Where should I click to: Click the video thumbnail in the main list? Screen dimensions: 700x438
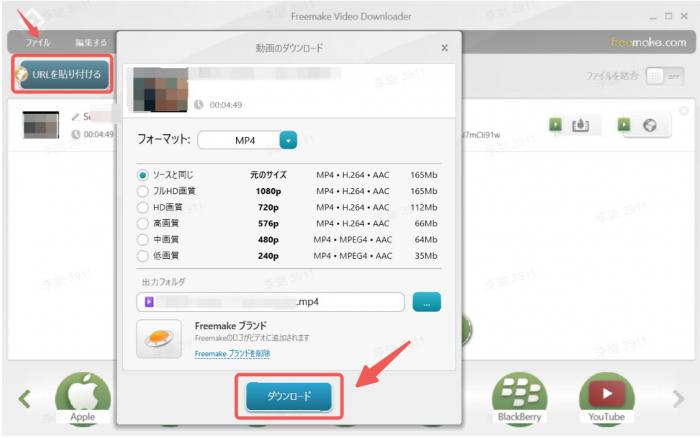point(41,125)
